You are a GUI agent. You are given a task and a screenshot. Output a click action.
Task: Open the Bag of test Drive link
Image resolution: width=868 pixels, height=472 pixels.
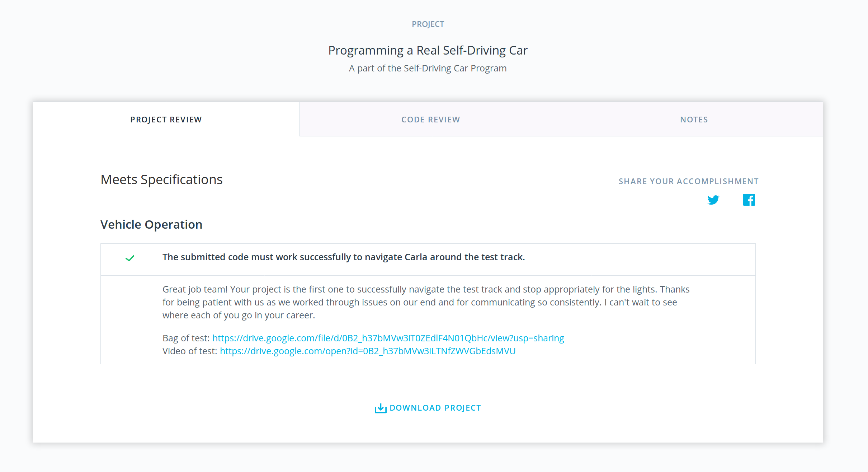388,338
